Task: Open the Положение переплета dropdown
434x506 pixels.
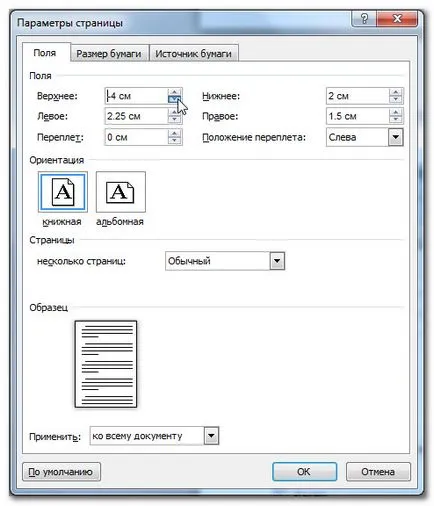Action: (x=396, y=137)
